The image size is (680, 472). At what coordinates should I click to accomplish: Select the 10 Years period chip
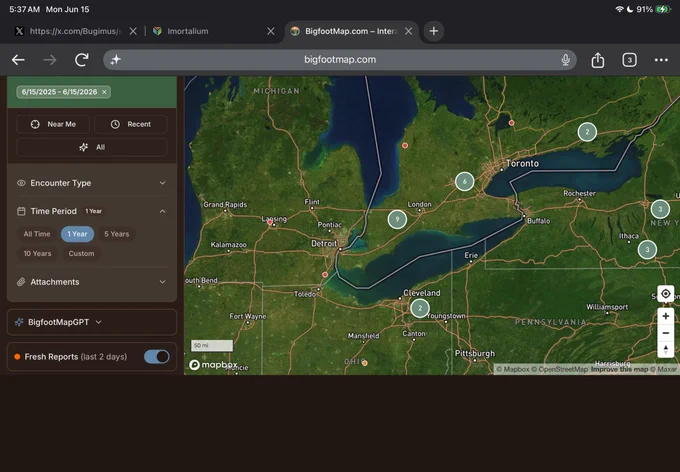[37, 253]
